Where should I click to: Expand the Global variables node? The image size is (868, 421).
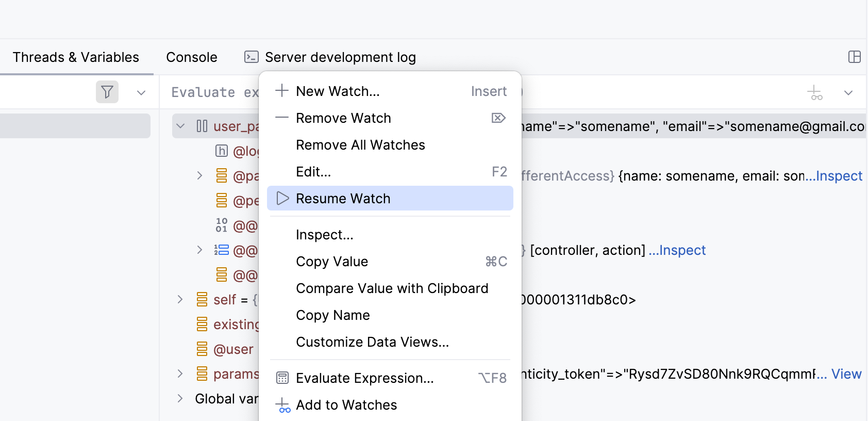coord(180,398)
